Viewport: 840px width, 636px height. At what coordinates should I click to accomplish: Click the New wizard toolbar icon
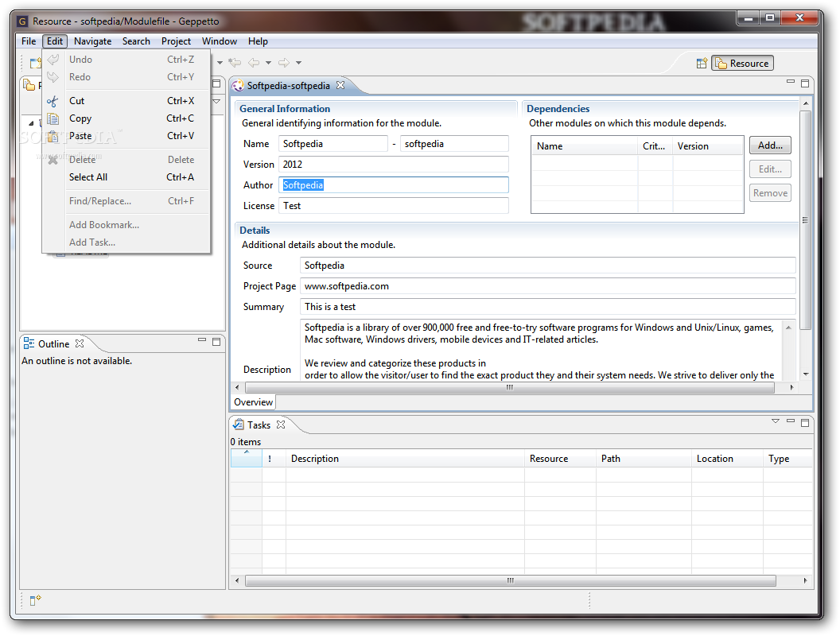pyautogui.click(x=35, y=63)
